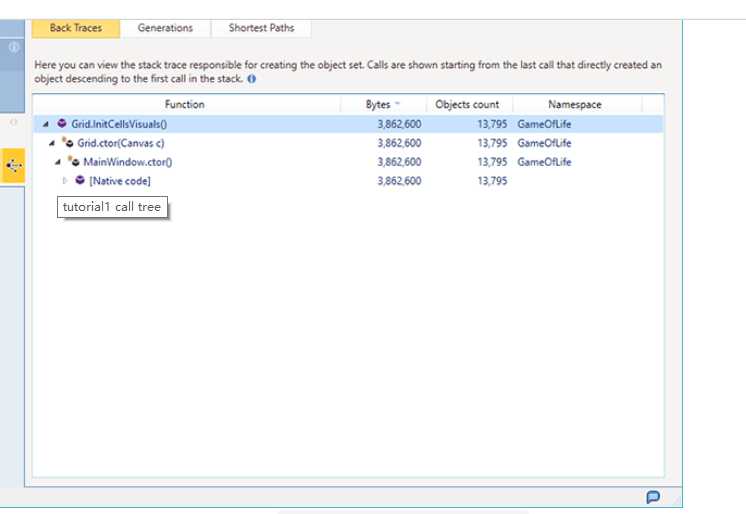
Task: Sort by the Namespace column header
Action: [x=575, y=104]
